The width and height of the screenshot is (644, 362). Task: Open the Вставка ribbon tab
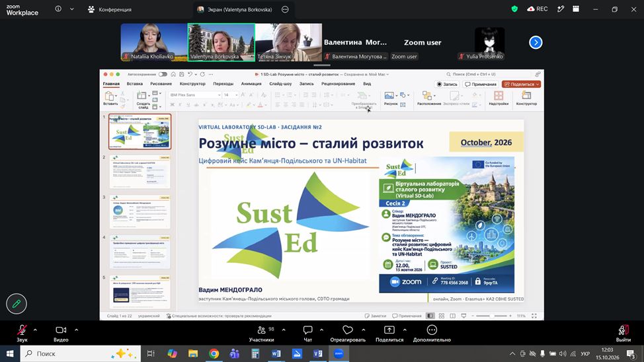tap(135, 84)
